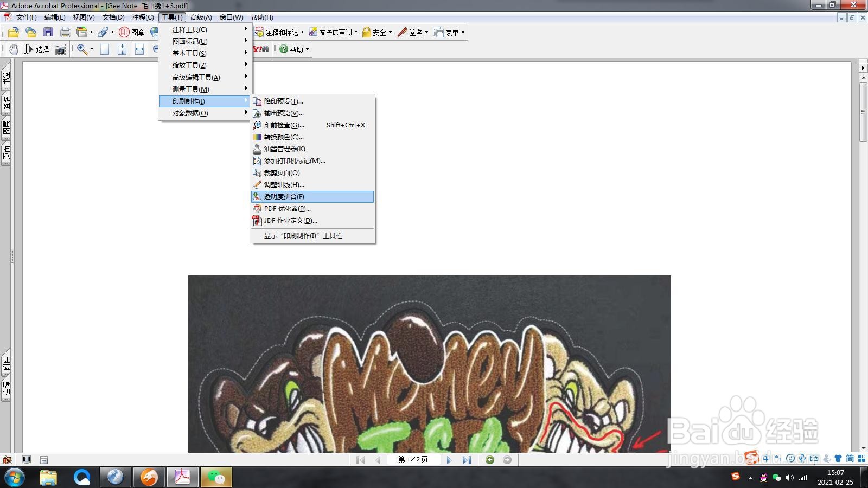Viewport: 868px width, 488px height.
Task: Select 印前检查 in print production menu
Action: pyautogui.click(x=312, y=125)
